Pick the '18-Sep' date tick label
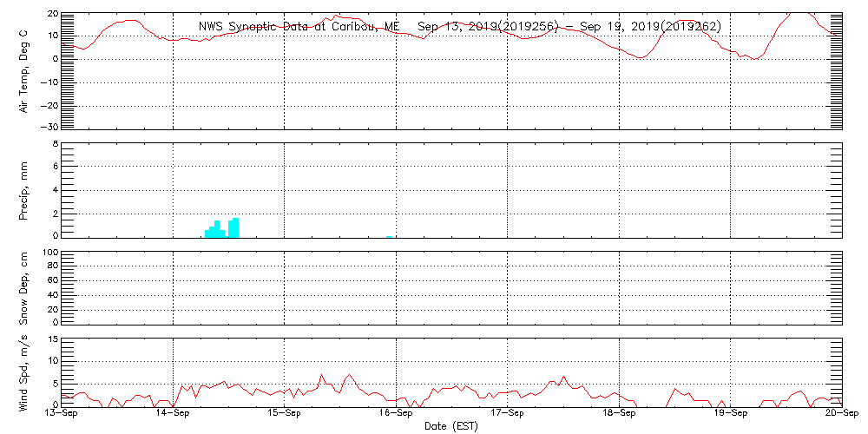Screen dimensions: 868x434 [x=620, y=414]
